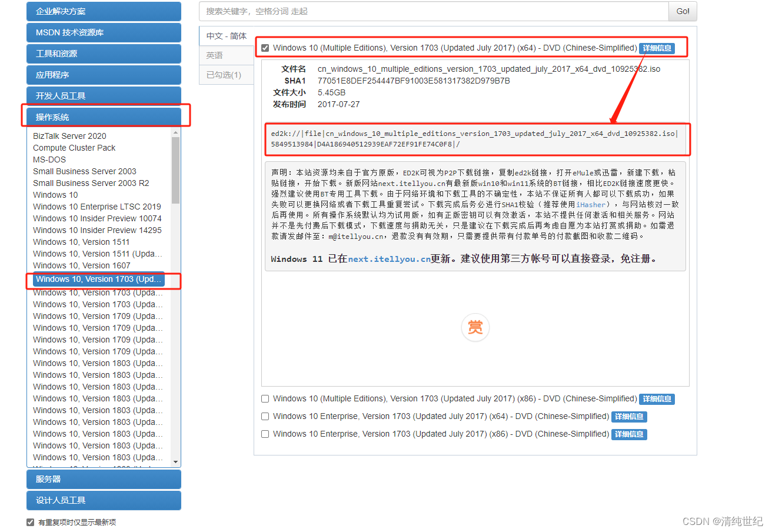Viewport: 772px width, 532px height.
Task: Click the search keyword input field
Action: click(434, 11)
